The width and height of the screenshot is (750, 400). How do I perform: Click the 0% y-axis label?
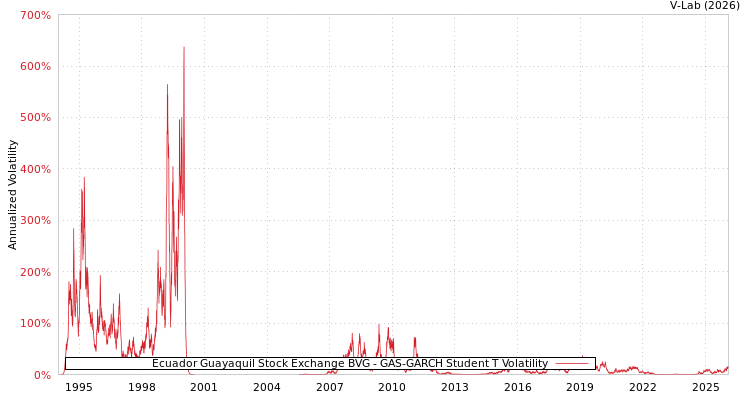click(41, 375)
